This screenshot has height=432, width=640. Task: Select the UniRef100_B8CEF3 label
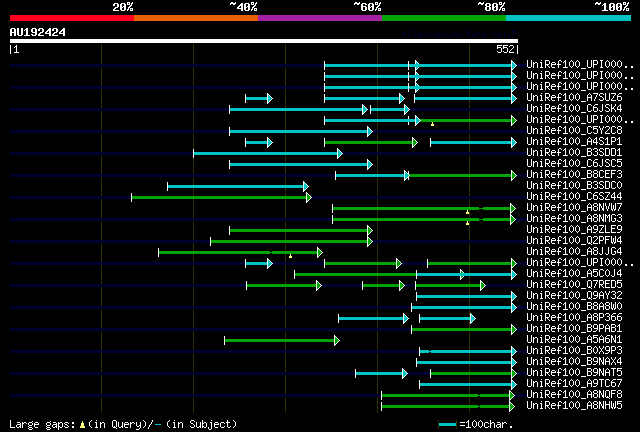click(574, 174)
